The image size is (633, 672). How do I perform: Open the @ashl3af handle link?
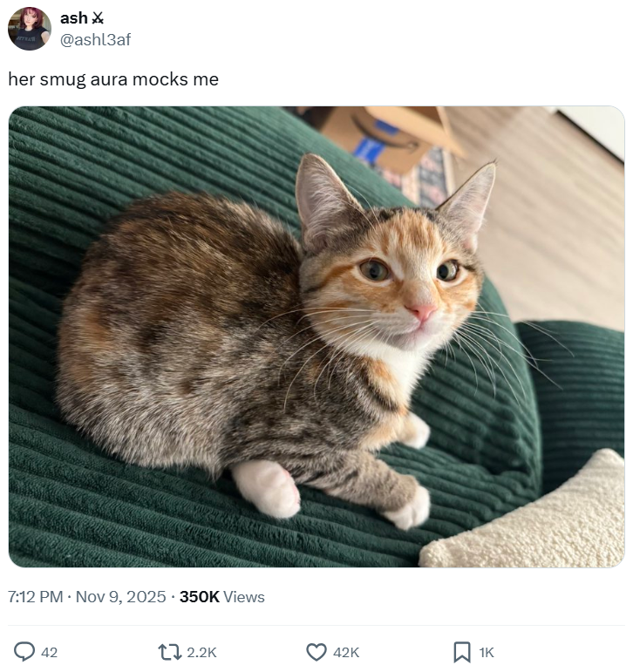tap(95, 39)
